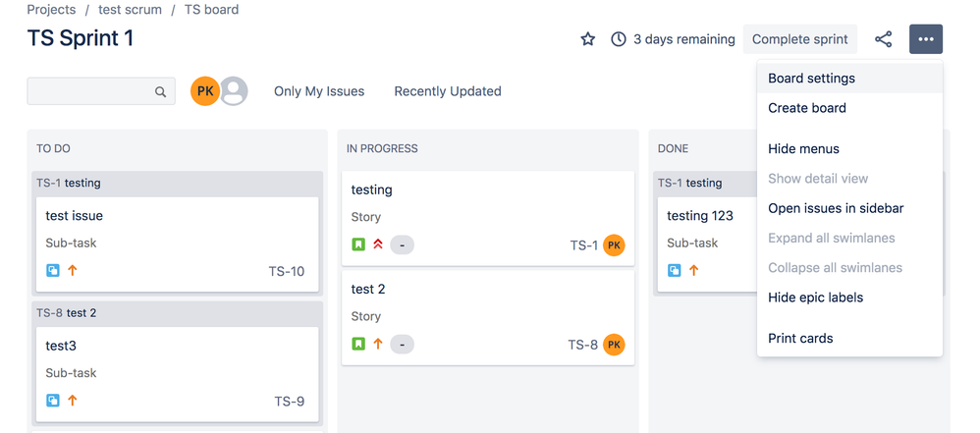Open the testing 123 card
The width and height of the screenshot is (980, 433).
pos(707,244)
